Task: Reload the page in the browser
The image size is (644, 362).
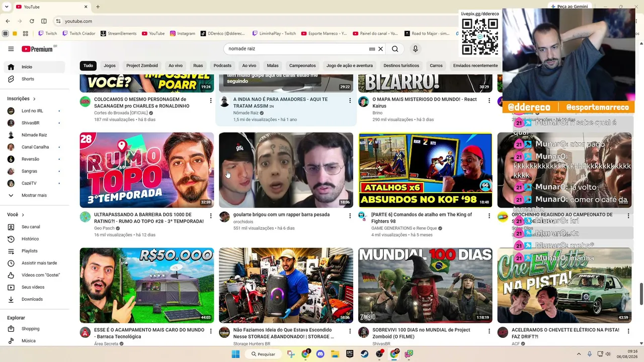Action: (32, 21)
